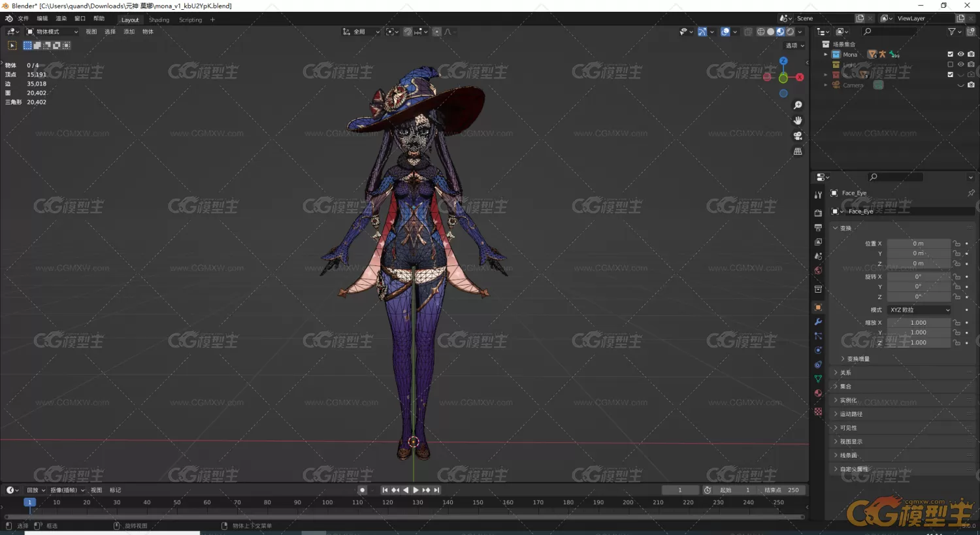Viewport: 980px width, 535px height.
Task: Toggle X-ray display icon
Action: tap(748, 31)
